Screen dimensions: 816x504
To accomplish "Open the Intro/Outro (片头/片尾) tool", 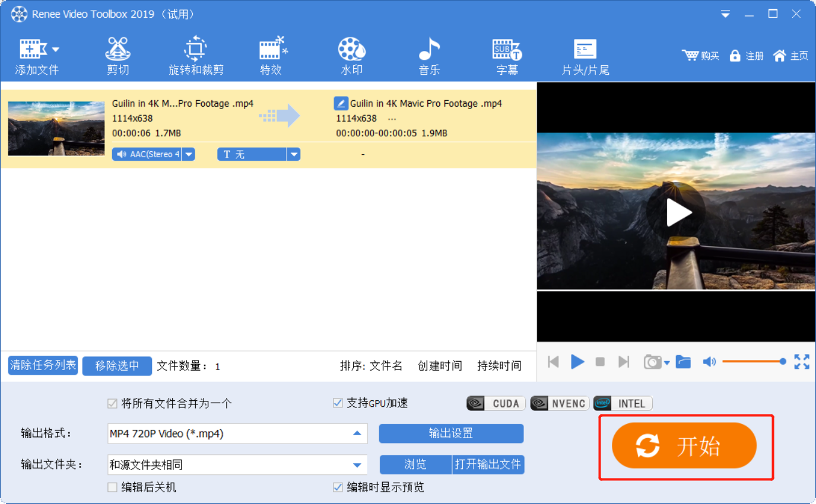I will tap(586, 57).
